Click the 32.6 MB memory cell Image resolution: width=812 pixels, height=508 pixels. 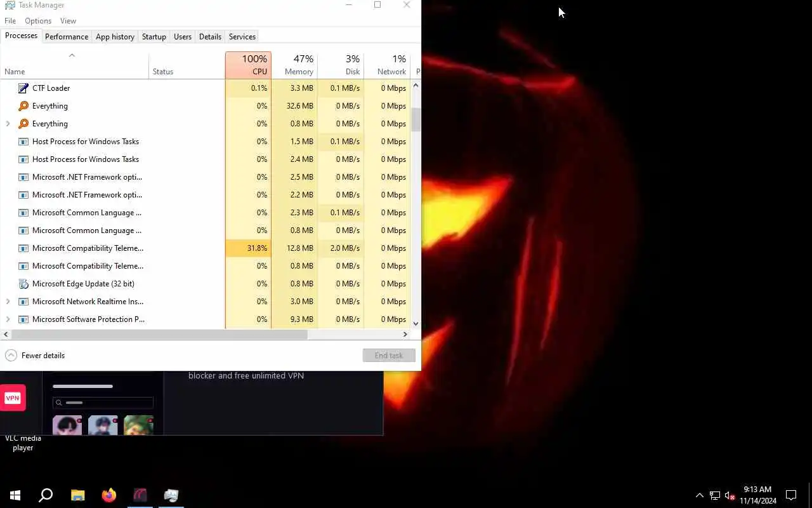(x=294, y=106)
